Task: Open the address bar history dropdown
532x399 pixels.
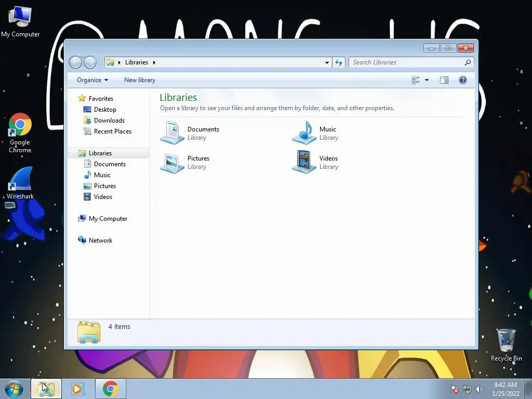Action: coord(327,62)
